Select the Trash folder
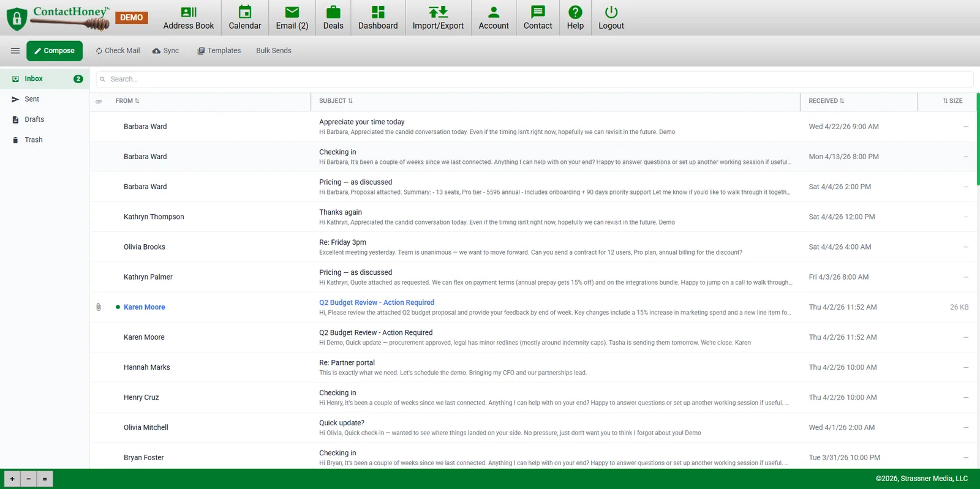 (45, 140)
